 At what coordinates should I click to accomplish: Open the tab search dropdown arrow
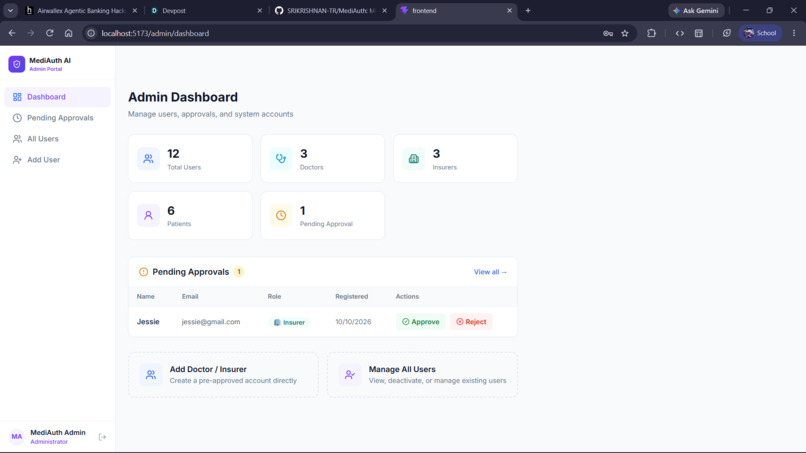(10, 10)
